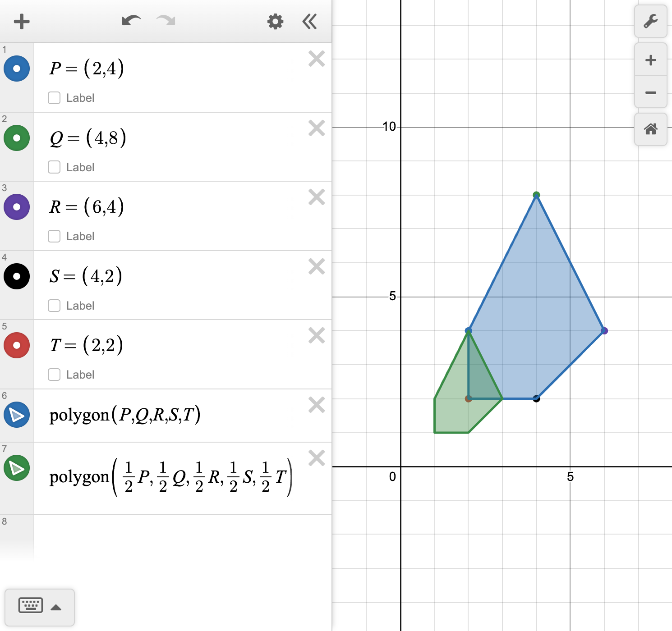Image resolution: width=672 pixels, height=631 pixels.
Task: Collapse the expression list panel
Action: (x=309, y=21)
